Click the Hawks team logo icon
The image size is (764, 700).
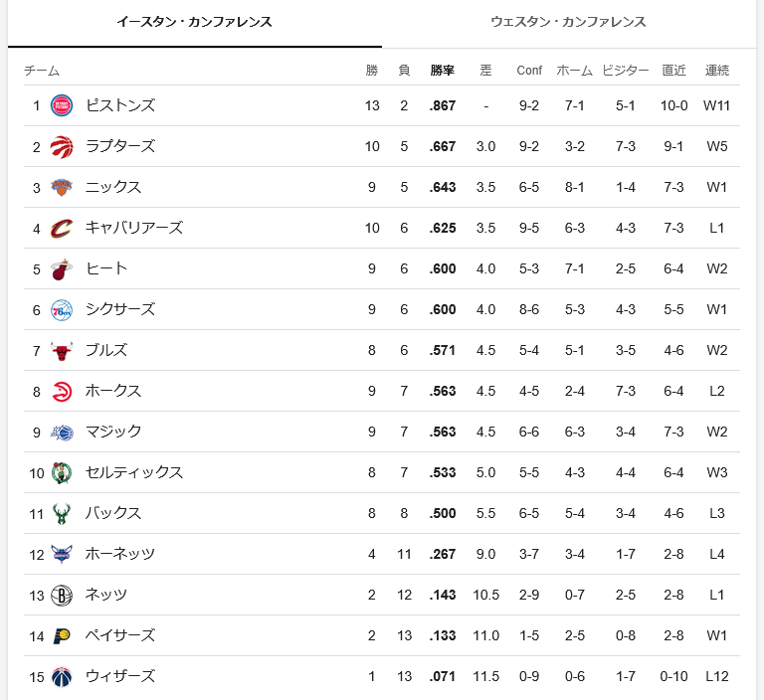pos(62,391)
